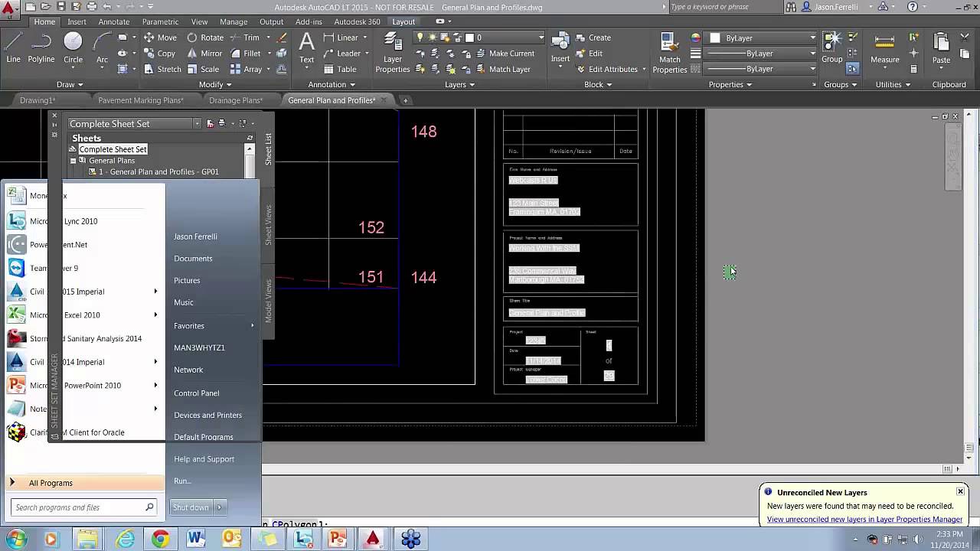Click the Array tool

pyautogui.click(x=246, y=69)
